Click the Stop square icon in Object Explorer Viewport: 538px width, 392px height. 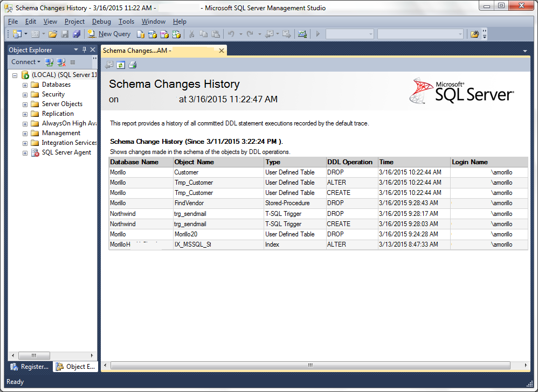coord(73,62)
